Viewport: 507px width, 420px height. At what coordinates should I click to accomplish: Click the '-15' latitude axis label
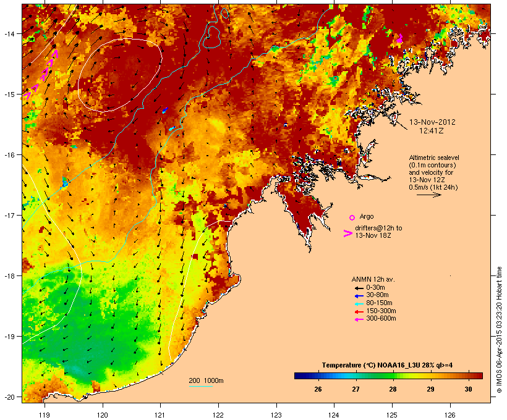click(9, 94)
